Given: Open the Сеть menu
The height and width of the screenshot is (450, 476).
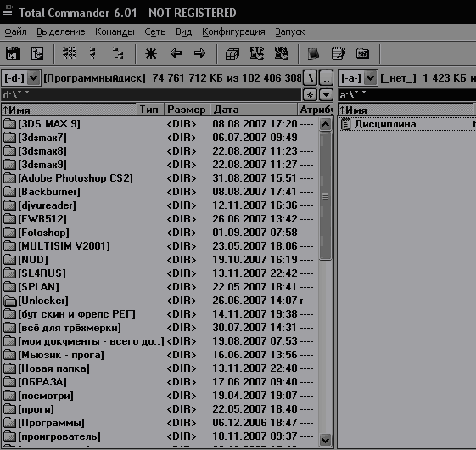Looking at the screenshot, I should point(154,31).
